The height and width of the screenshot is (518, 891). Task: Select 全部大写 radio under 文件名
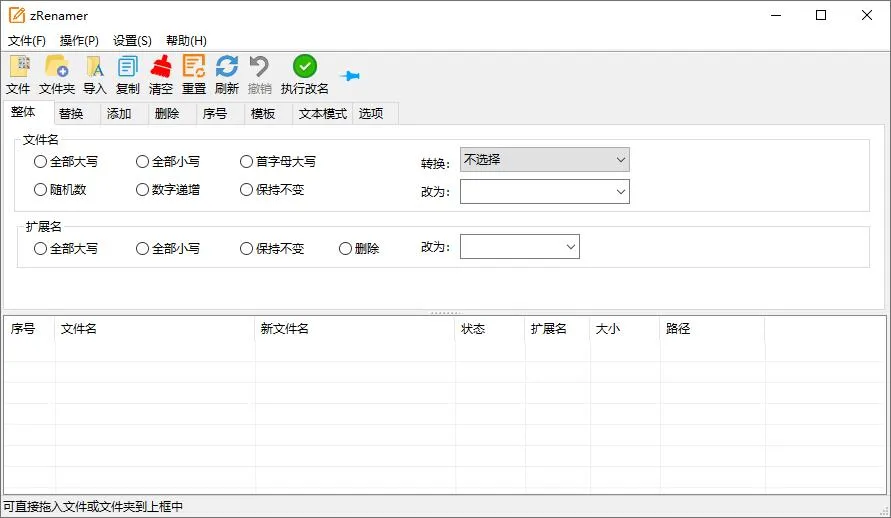tap(41, 161)
